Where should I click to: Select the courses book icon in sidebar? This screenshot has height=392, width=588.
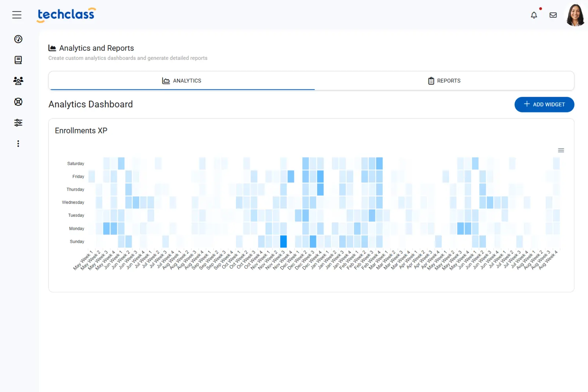[18, 60]
